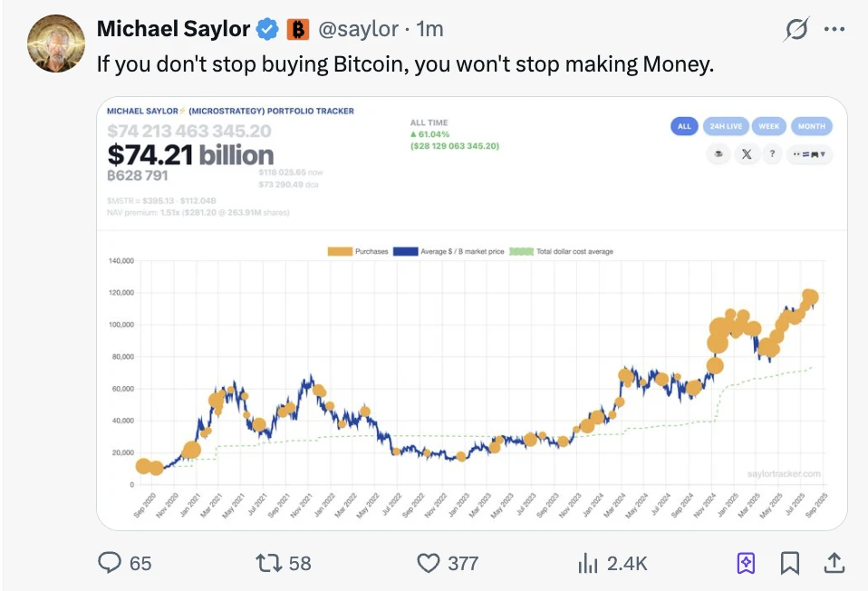This screenshot has height=591, width=868.
Task: Switch to the MONTH chart view
Action: click(812, 126)
